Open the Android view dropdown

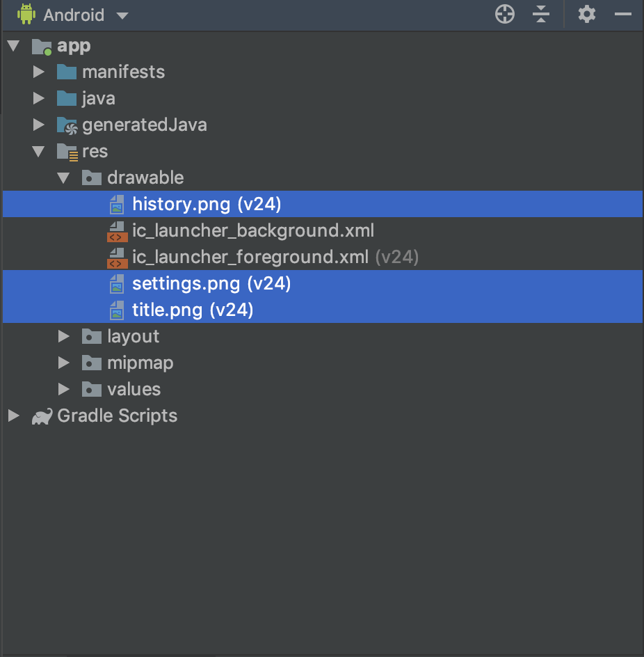tap(122, 16)
